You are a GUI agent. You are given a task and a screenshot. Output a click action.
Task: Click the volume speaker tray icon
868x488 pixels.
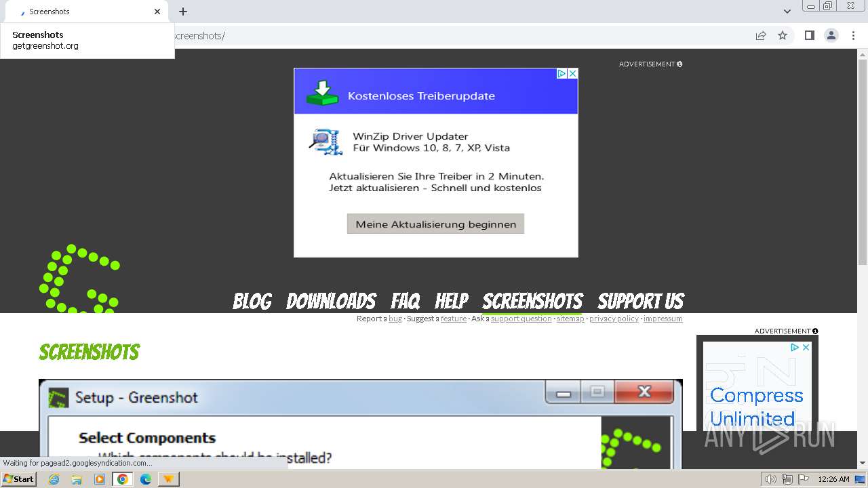(770, 479)
